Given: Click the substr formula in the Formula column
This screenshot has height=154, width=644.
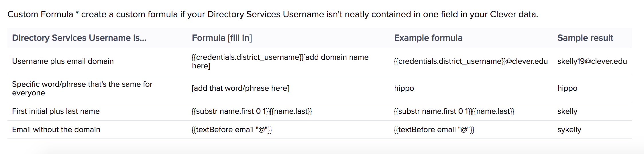Looking at the screenshot, I should point(252,111).
